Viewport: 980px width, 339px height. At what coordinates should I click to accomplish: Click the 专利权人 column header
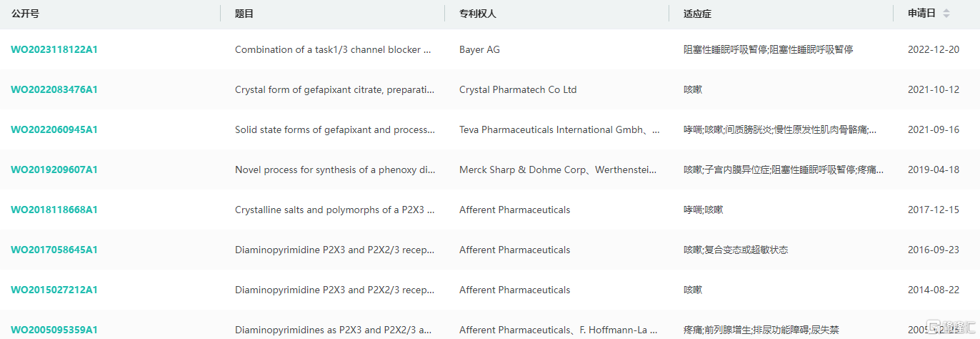tap(477, 14)
